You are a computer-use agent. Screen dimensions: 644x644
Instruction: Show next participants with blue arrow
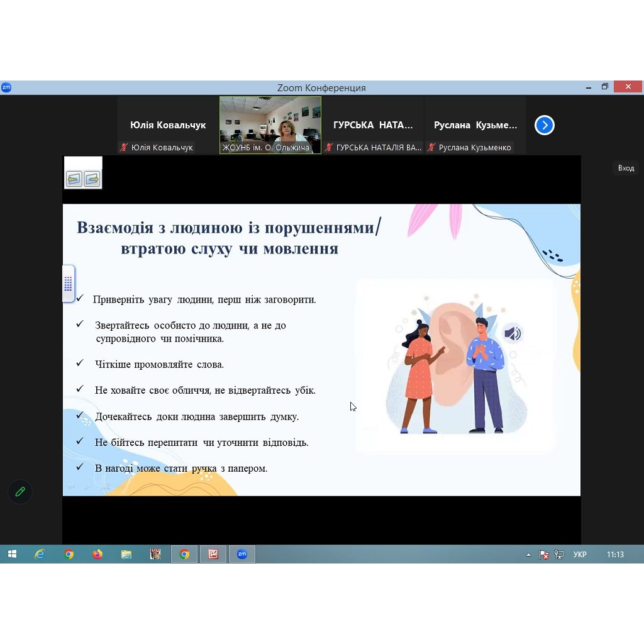click(x=544, y=125)
